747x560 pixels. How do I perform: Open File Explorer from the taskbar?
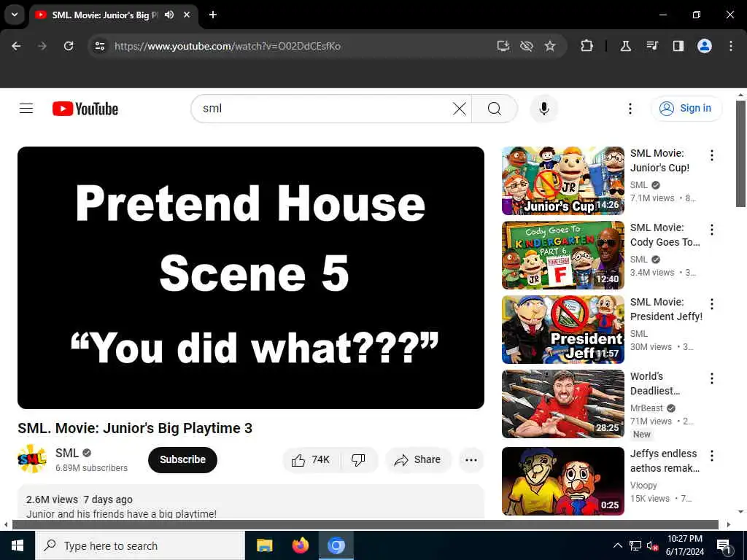click(x=264, y=545)
